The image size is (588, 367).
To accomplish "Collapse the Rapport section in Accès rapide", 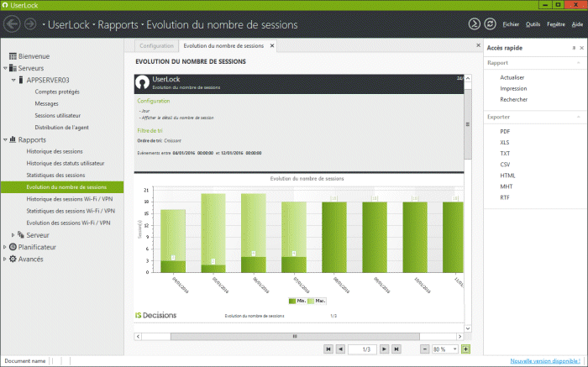I will [578, 63].
